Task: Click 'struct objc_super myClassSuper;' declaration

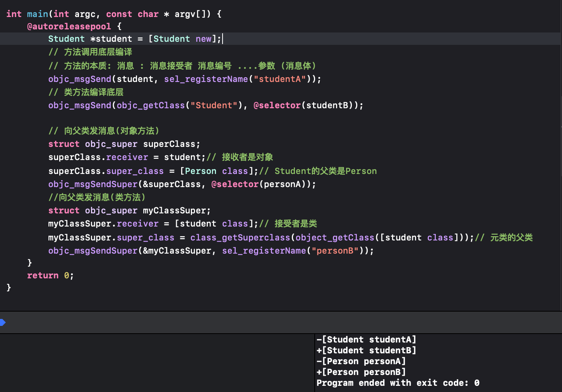Action: (x=130, y=210)
